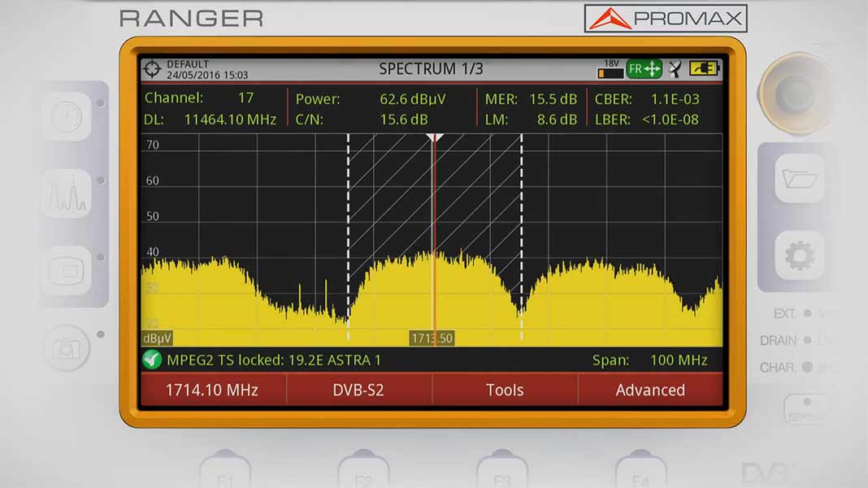Open the DVB-S2 signal parameters menu
The height and width of the screenshot is (488, 868).
click(358, 390)
